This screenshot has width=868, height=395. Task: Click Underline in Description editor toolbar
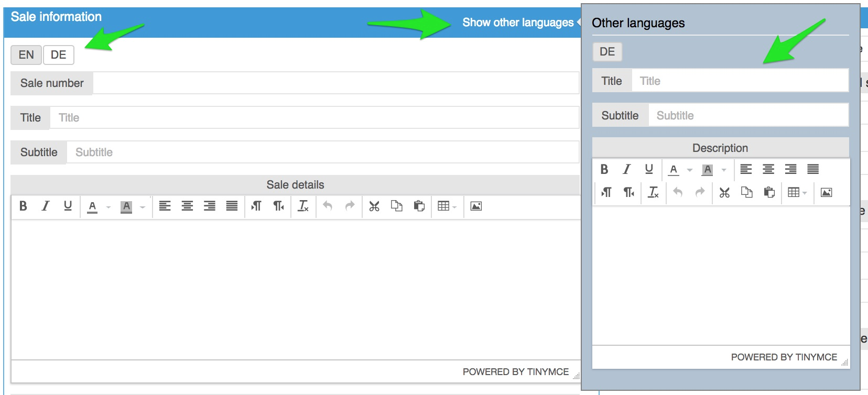coord(649,169)
